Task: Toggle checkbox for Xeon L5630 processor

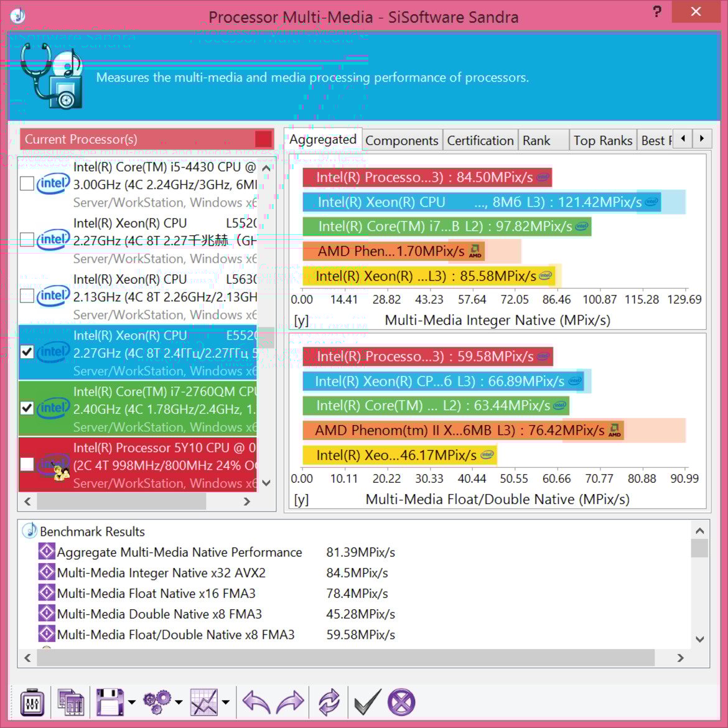Action: [x=27, y=296]
